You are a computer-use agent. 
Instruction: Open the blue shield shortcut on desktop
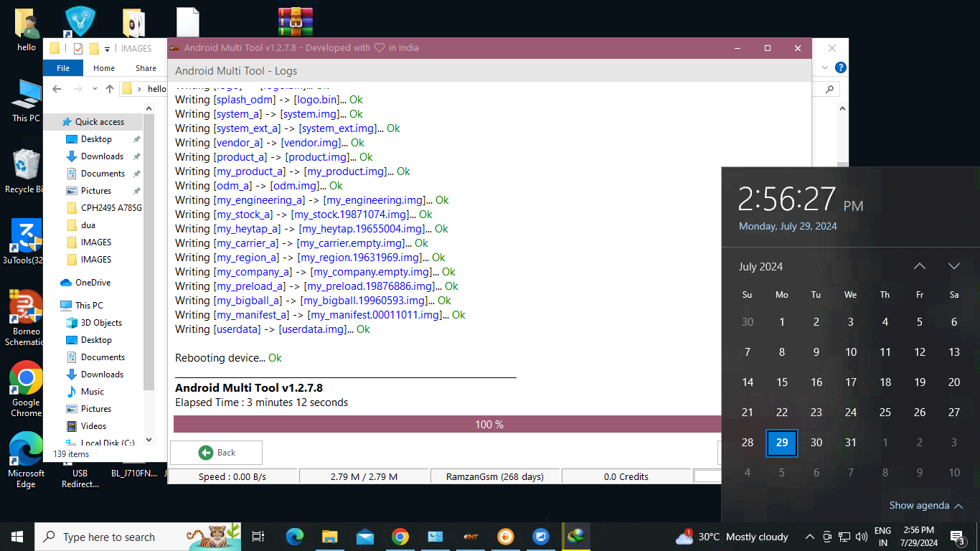(80, 22)
